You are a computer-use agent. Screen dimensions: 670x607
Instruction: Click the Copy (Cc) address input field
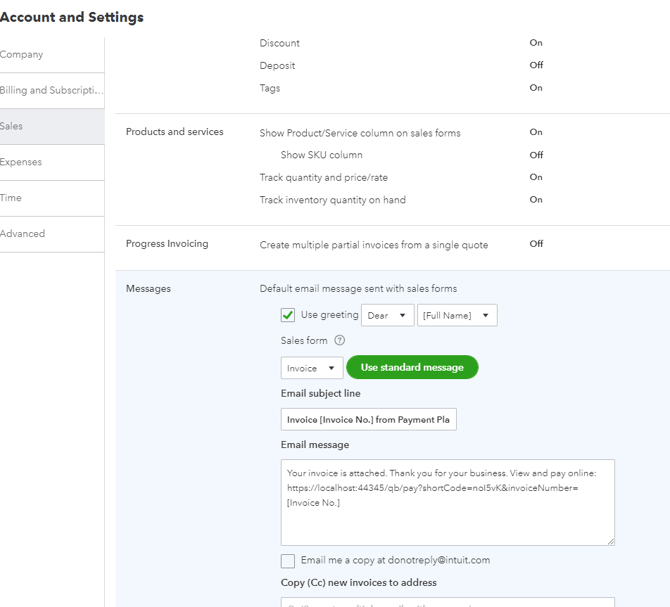(447, 602)
